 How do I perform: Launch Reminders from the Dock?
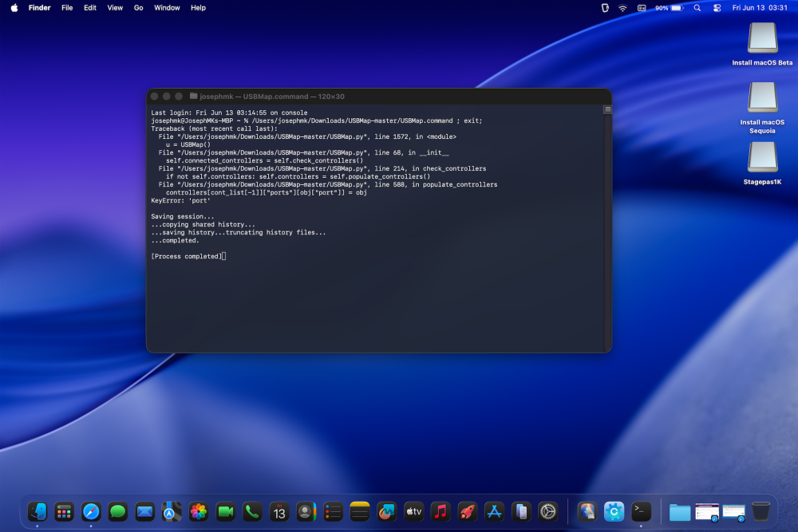tap(333, 511)
